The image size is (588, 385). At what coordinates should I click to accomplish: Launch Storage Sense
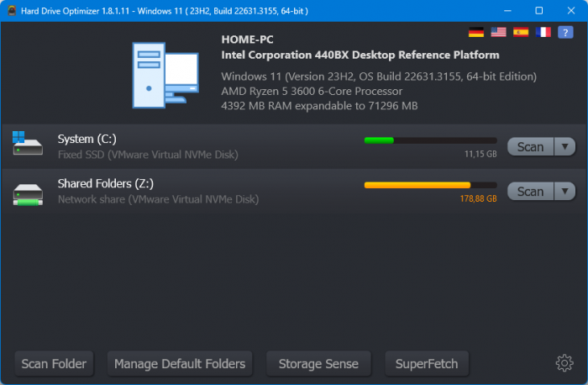[x=318, y=363]
